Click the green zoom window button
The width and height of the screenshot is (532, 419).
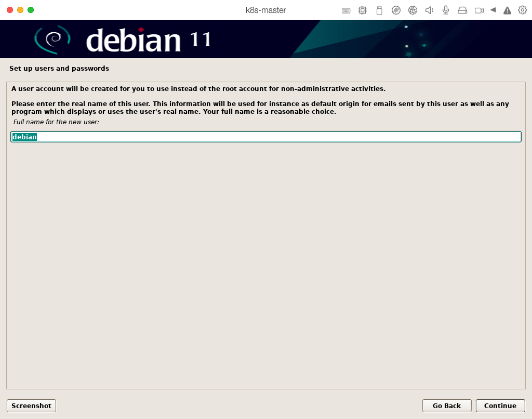[x=31, y=10]
